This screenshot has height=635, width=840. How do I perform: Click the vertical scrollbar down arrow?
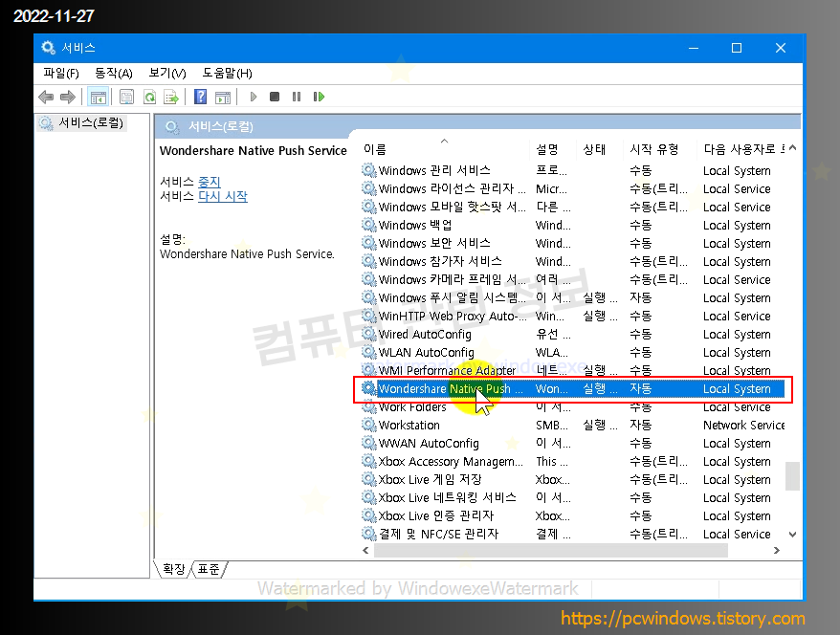pos(793,535)
